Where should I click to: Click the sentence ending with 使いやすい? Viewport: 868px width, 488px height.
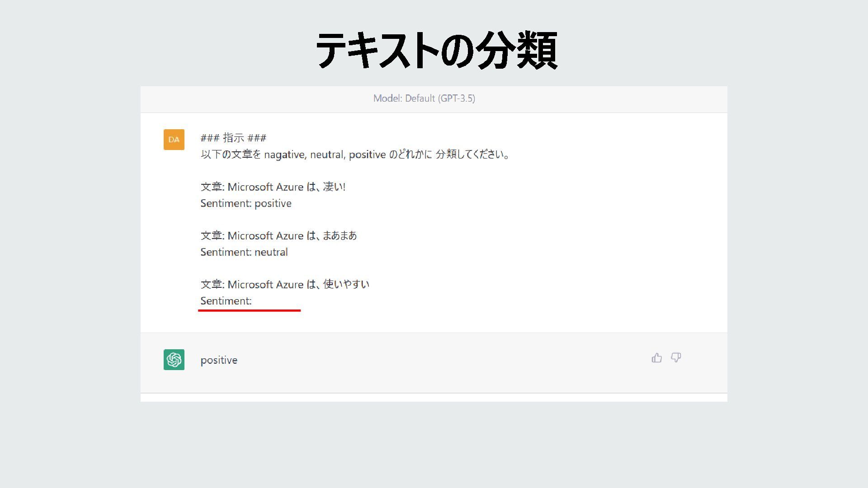[285, 285]
